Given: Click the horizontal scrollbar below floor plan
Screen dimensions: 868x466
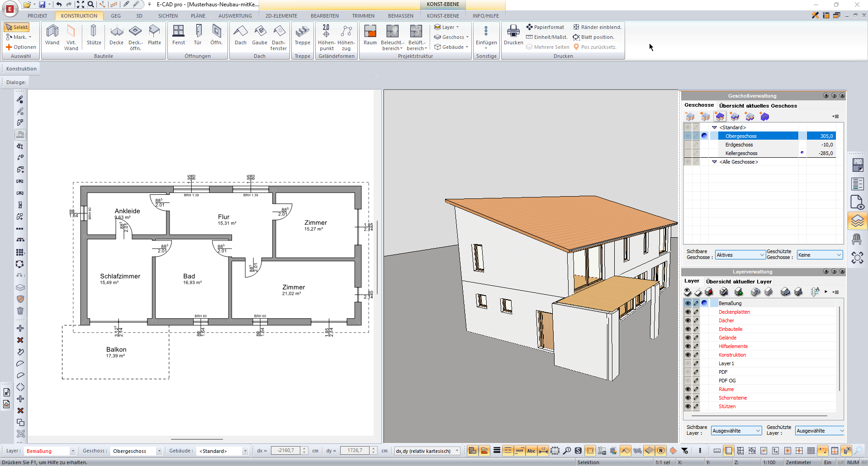Looking at the screenshot, I should (x=197, y=439).
